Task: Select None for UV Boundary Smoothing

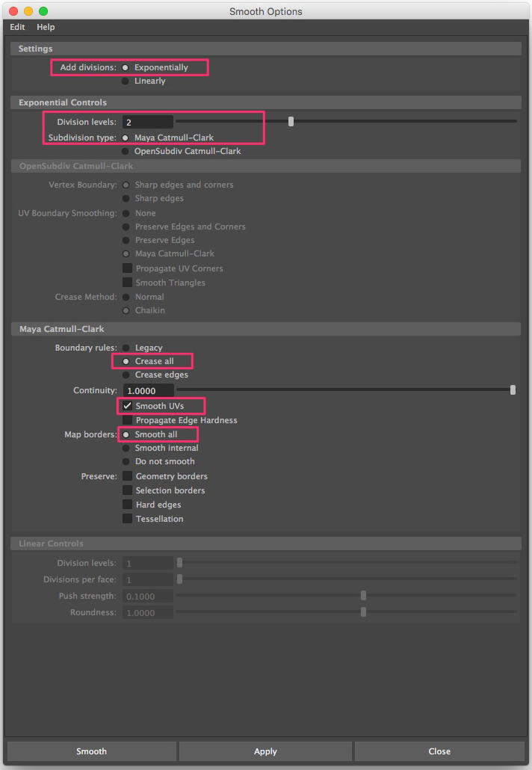Action: [x=126, y=213]
